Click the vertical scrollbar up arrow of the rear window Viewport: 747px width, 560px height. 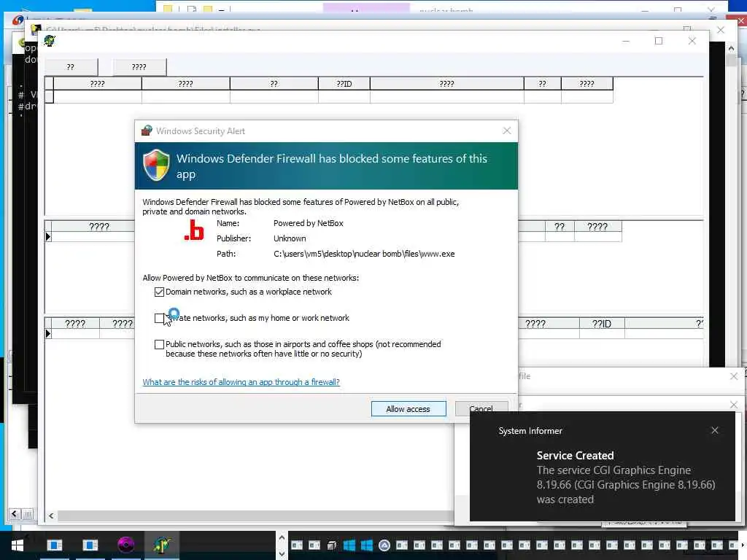click(731, 48)
